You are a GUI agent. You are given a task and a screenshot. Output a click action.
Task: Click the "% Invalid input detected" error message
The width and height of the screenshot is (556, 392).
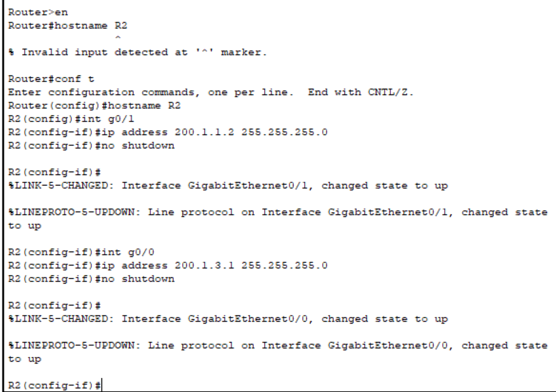pos(137,53)
